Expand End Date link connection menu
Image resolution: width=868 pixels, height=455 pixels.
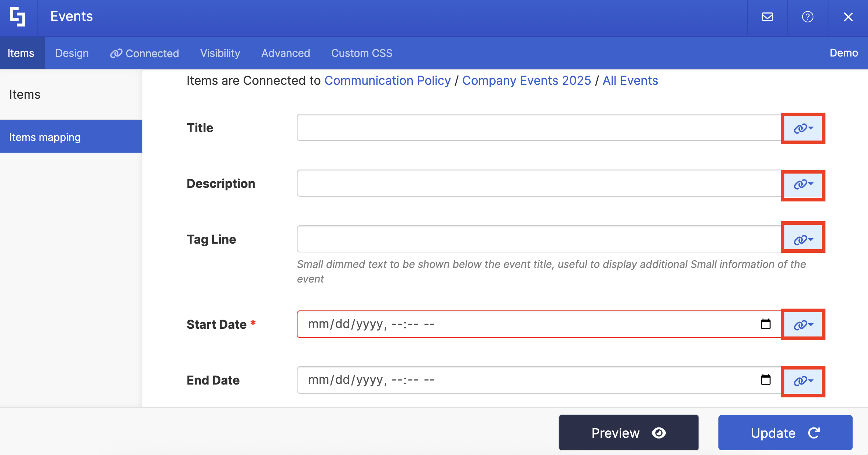pos(803,381)
